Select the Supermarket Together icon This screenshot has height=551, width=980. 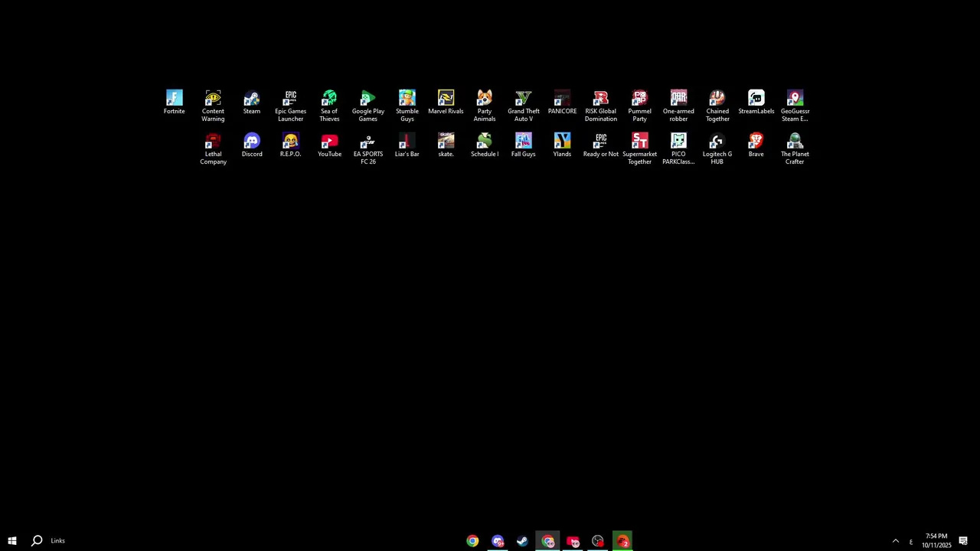tap(639, 148)
